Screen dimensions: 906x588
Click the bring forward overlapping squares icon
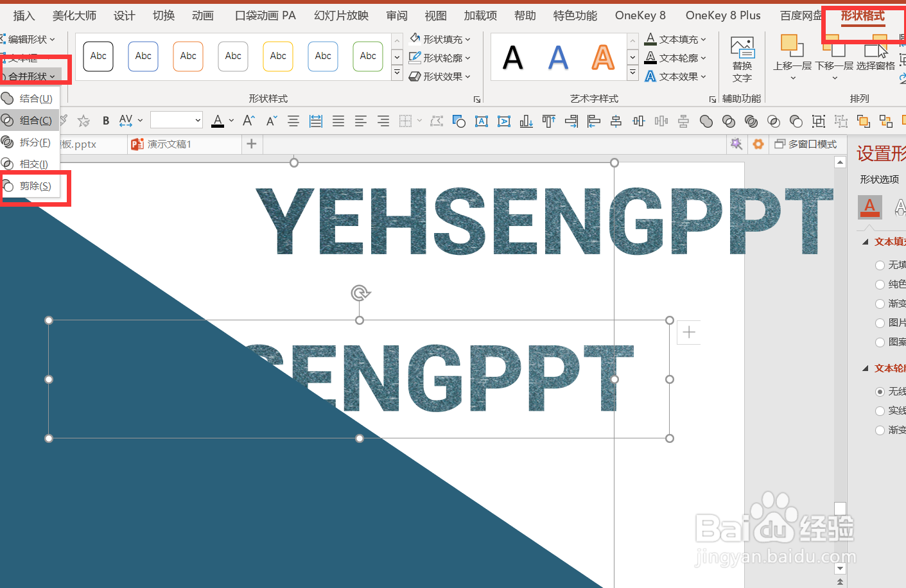click(864, 121)
